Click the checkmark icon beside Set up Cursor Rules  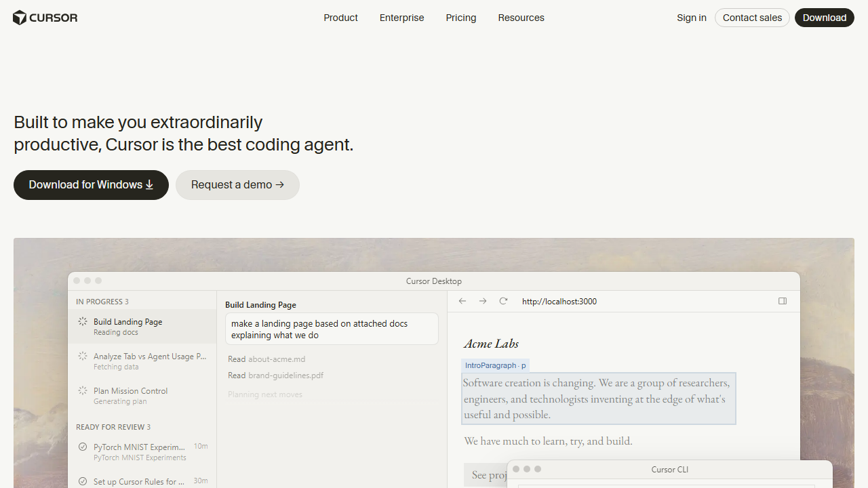(83, 482)
